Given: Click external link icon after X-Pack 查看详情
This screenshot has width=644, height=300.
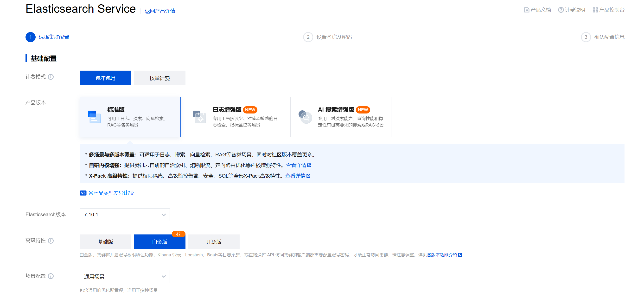Looking at the screenshot, I should tap(308, 176).
